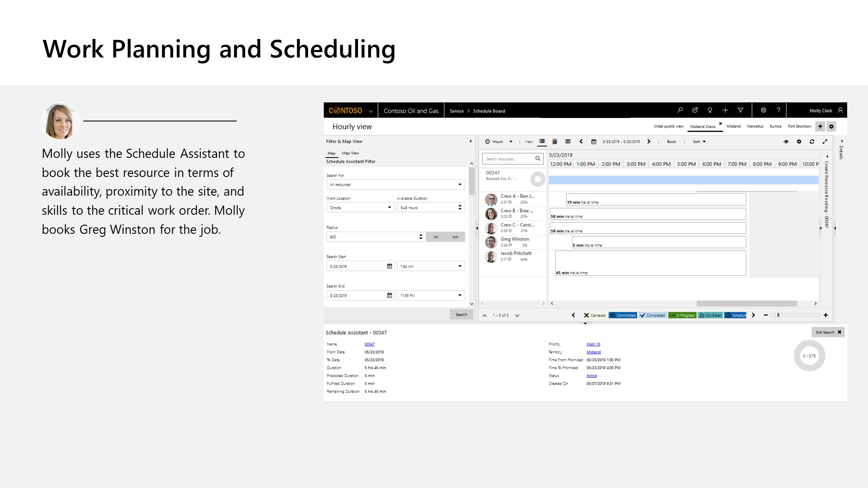Click the Search resources input field
The width and height of the screenshot is (868, 488).
click(x=509, y=159)
